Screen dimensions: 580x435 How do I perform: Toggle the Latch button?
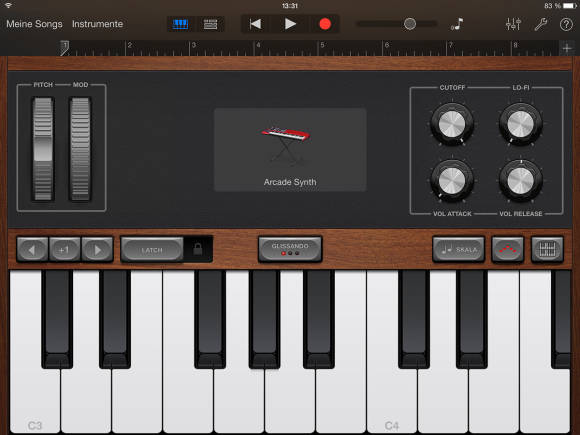(152, 250)
